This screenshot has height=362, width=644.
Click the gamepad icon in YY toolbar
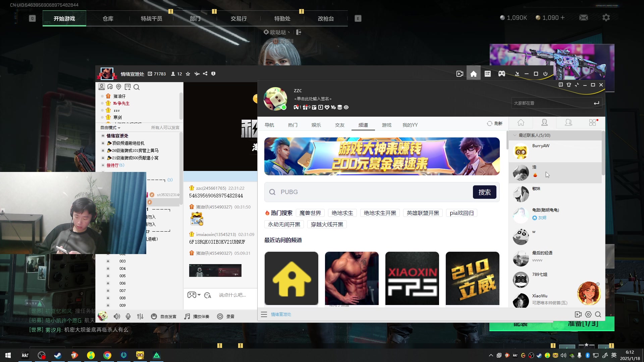coord(501,74)
